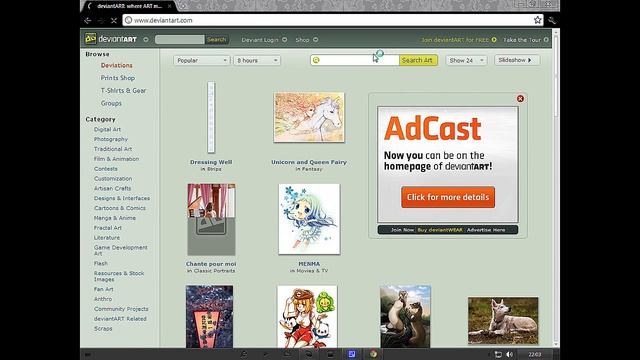Select the Anthro category
Screen dimensions: 640x360
[102, 299]
